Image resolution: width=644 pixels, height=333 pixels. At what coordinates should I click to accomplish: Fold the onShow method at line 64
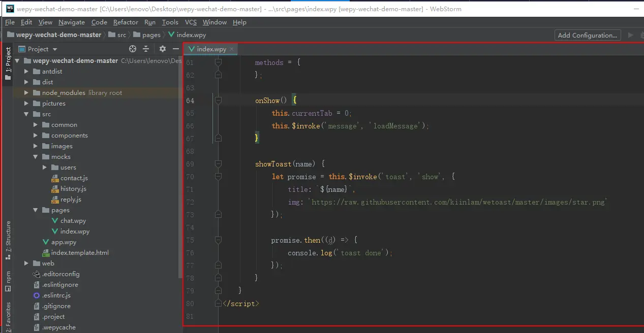point(218,101)
